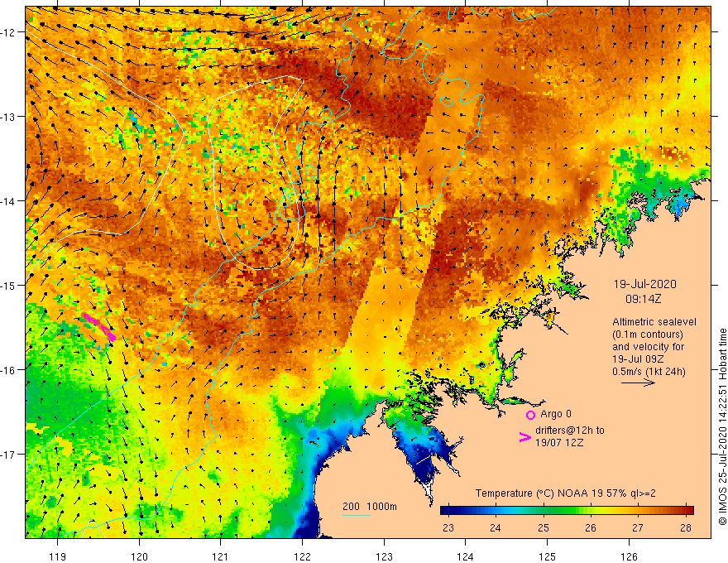Click the "19-Jul-2020" date label
This screenshot has width=728, height=563.
point(645,284)
